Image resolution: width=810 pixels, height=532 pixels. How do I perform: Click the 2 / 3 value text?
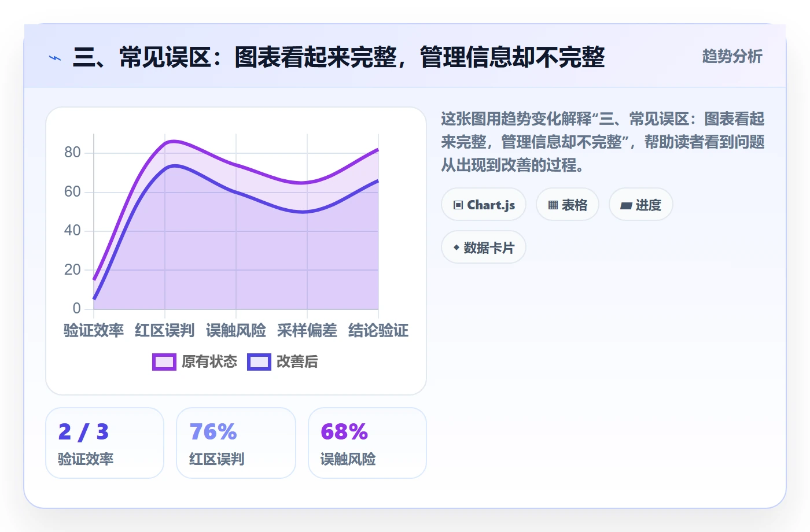[x=83, y=432]
